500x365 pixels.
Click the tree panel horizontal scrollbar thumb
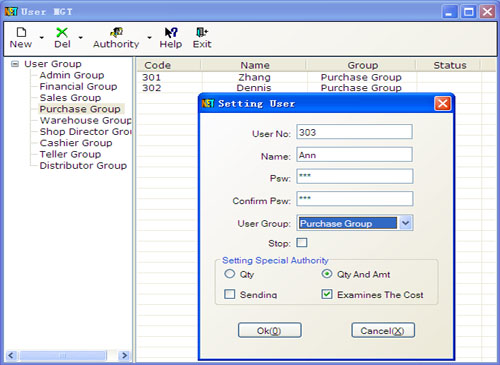pos(63,355)
